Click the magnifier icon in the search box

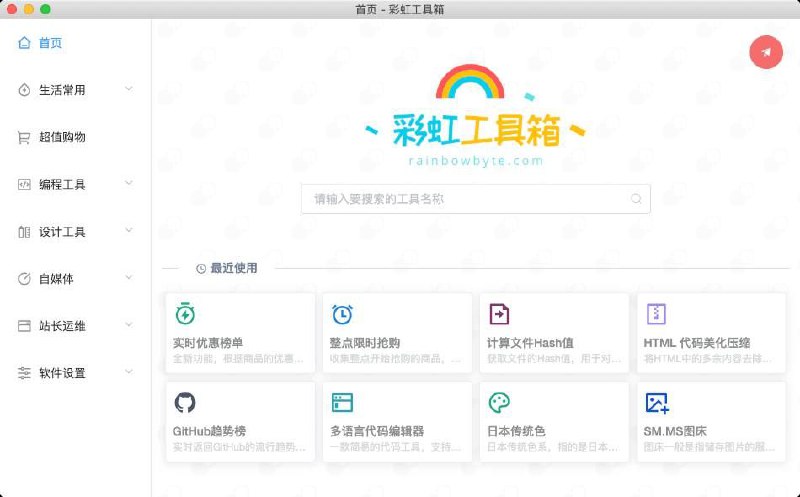coord(636,198)
